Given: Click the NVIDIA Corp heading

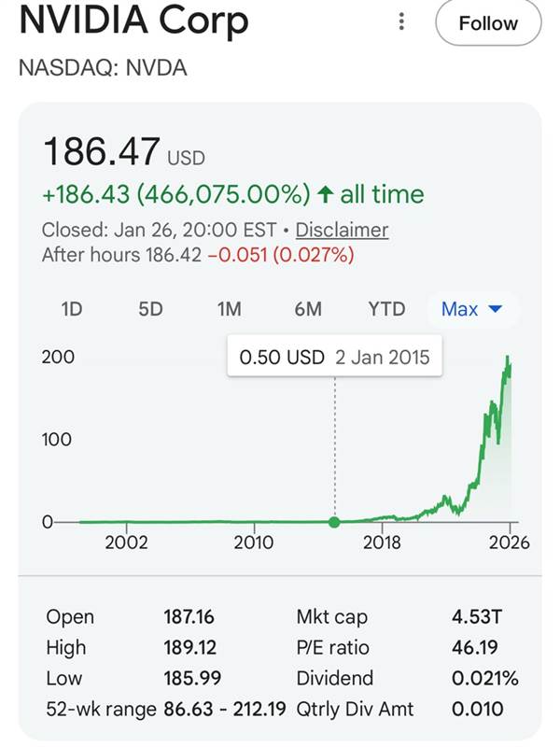Looking at the screenshot, I should tap(134, 21).
